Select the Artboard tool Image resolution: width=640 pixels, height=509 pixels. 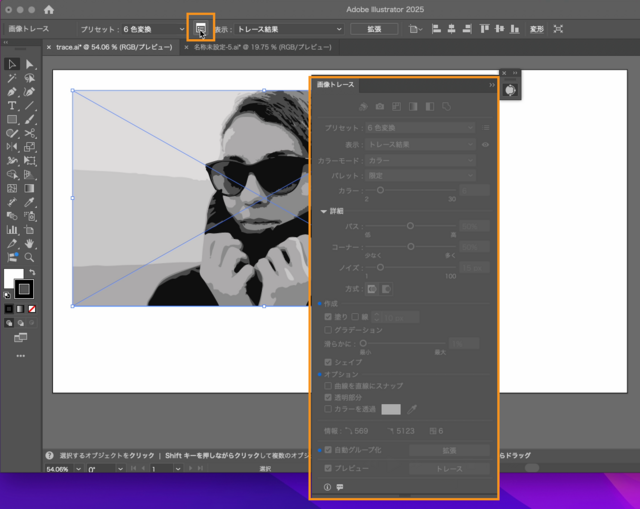click(x=29, y=230)
